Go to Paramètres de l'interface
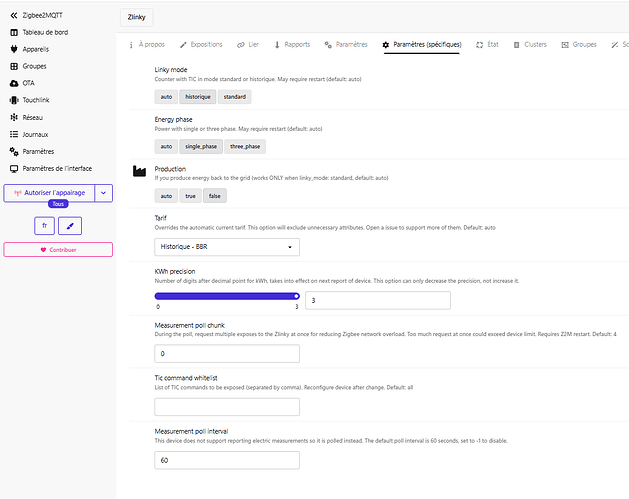The image size is (629, 499). [x=57, y=168]
